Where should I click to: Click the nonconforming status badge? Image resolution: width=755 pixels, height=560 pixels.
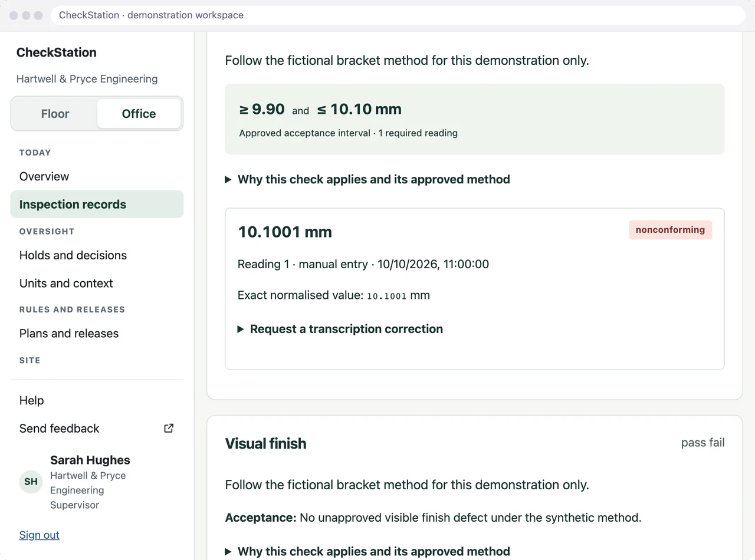click(670, 230)
